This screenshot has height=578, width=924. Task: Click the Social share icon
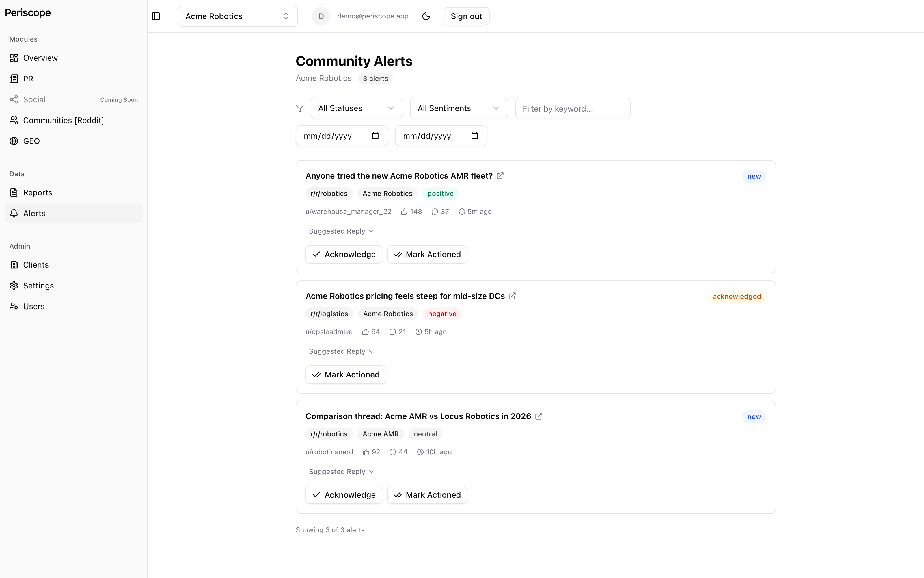pos(14,99)
